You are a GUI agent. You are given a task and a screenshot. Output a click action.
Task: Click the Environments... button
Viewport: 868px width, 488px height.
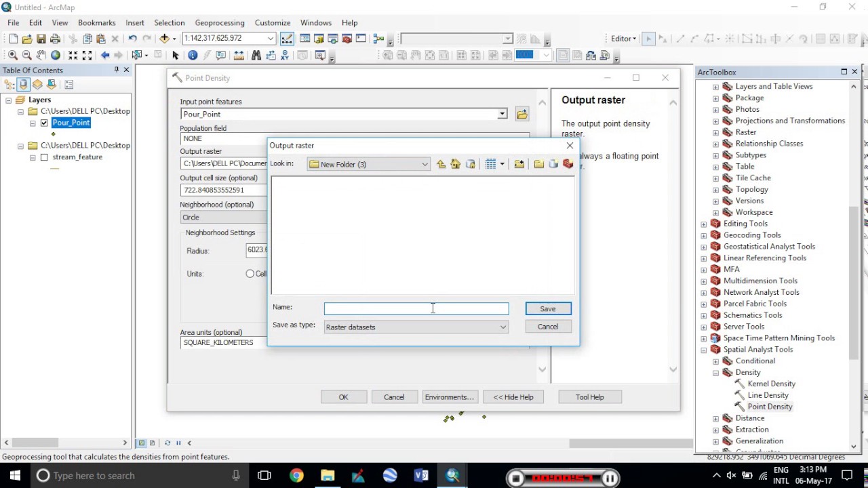point(449,397)
